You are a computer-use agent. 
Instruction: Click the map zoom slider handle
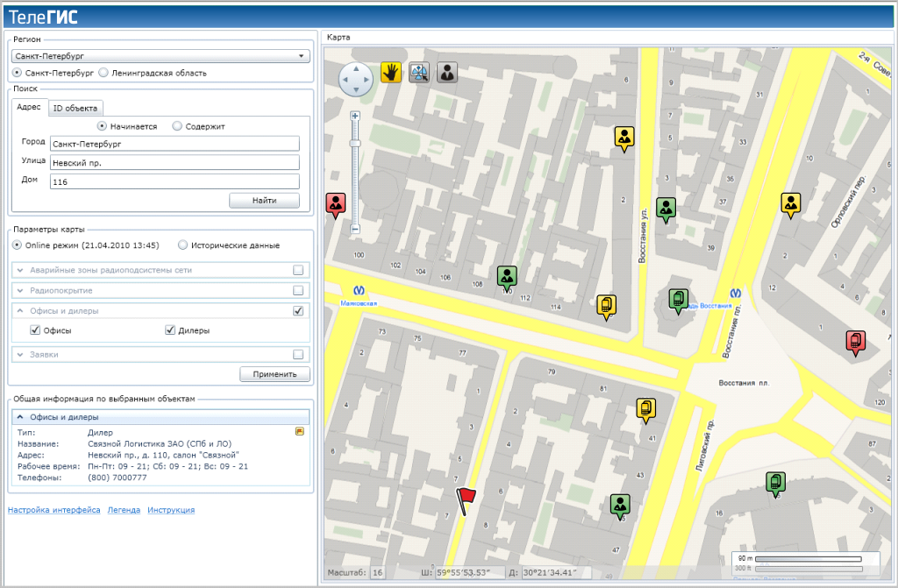click(355, 144)
